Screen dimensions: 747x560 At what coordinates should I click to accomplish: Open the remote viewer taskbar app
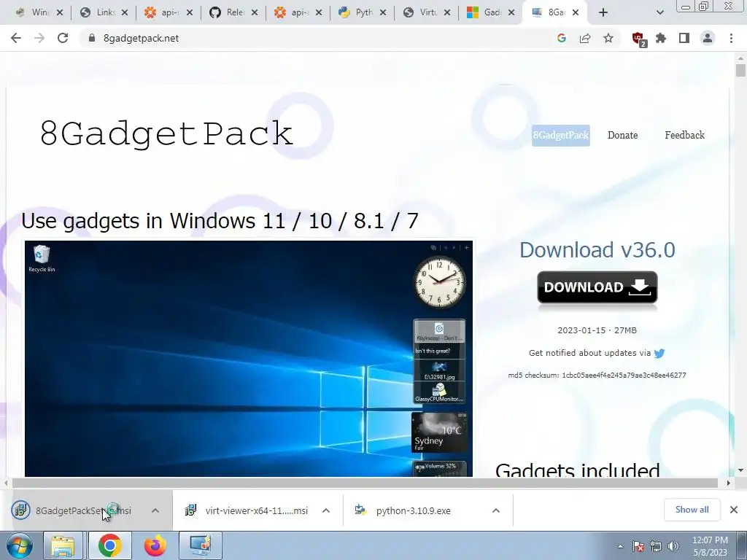tap(201, 545)
